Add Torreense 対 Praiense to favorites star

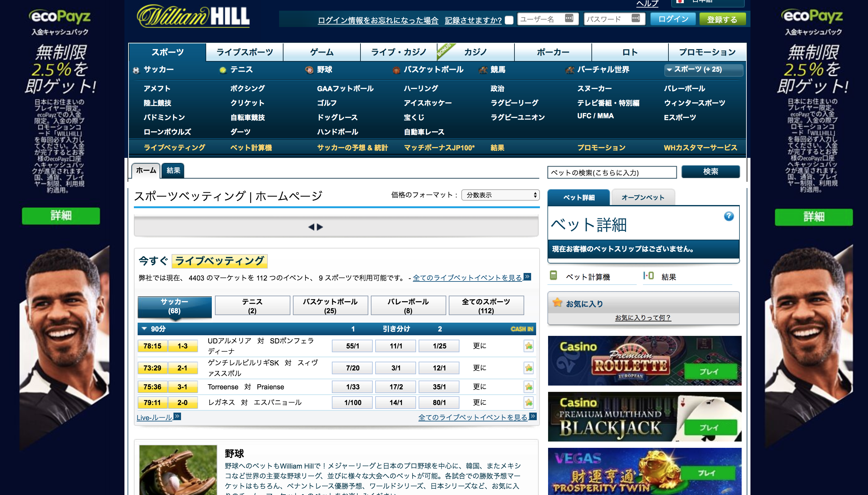[x=529, y=387]
